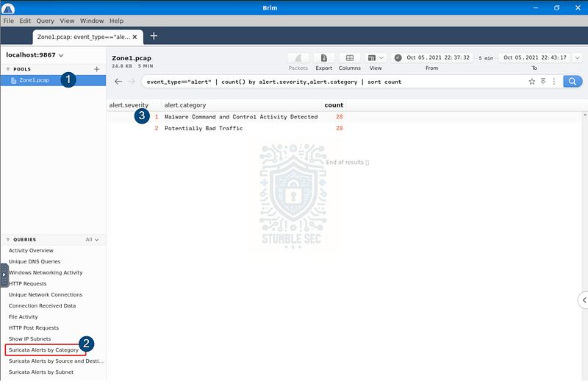This screenshot has height=390, width=588.
Task: Add a new pool with the plus icon
Action: tap(97, 69)
